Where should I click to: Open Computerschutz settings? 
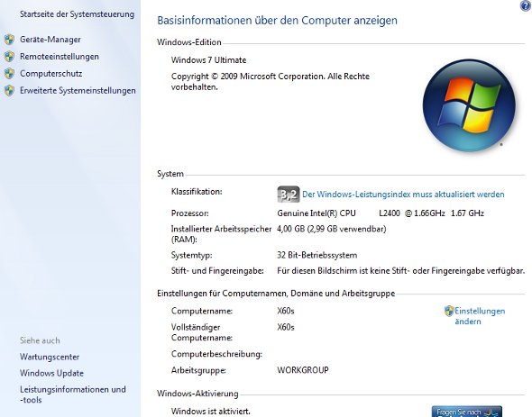coord(50,73)
